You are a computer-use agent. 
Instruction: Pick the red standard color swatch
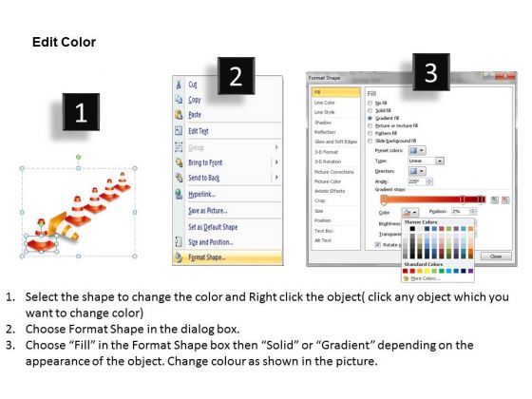[412, 271]
